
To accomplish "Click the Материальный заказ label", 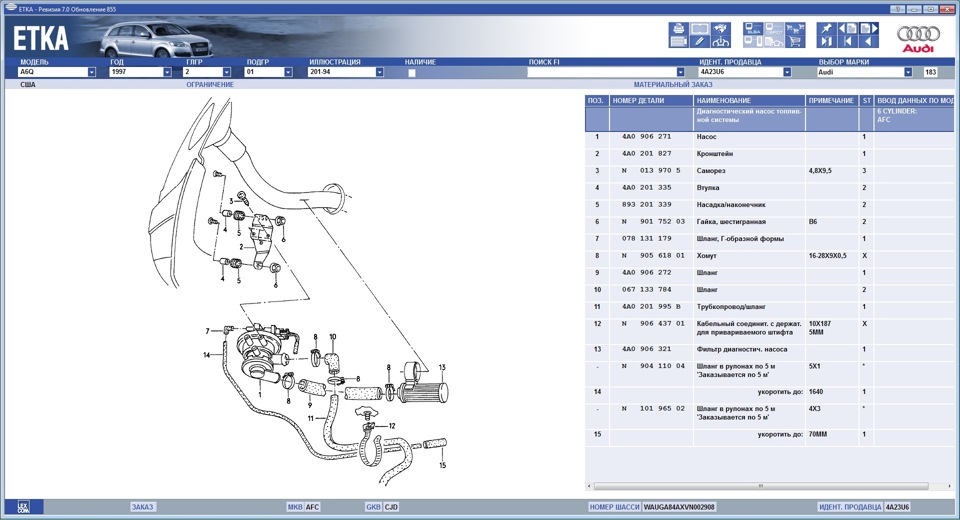I will pyautogui.click(x=673, y=85).
